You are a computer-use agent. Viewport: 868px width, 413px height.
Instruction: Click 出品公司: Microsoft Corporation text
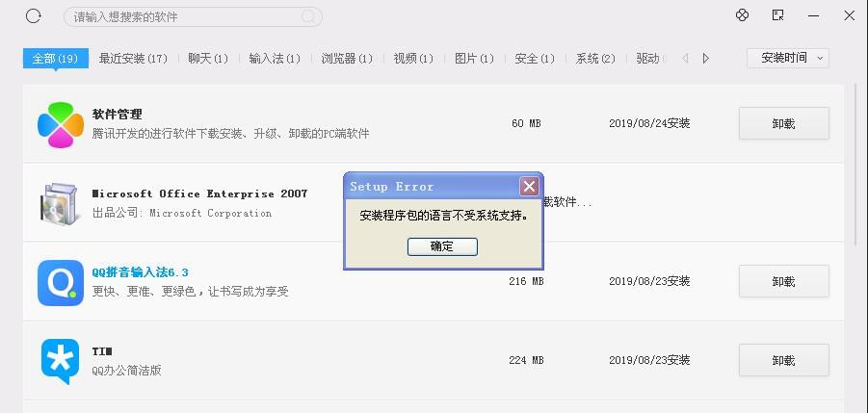(181, 213)
